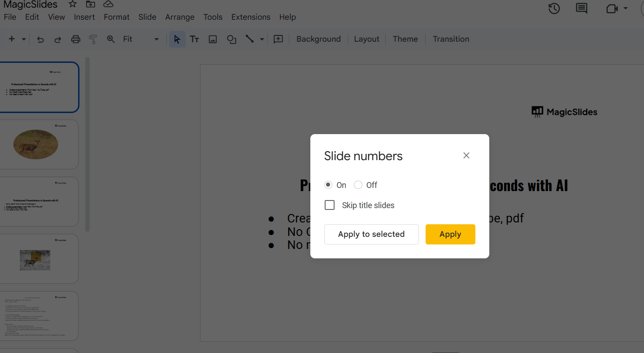
Task: Enable the Skip title slides checkbox
Action: pyautogui.click(x=330, y=205)
